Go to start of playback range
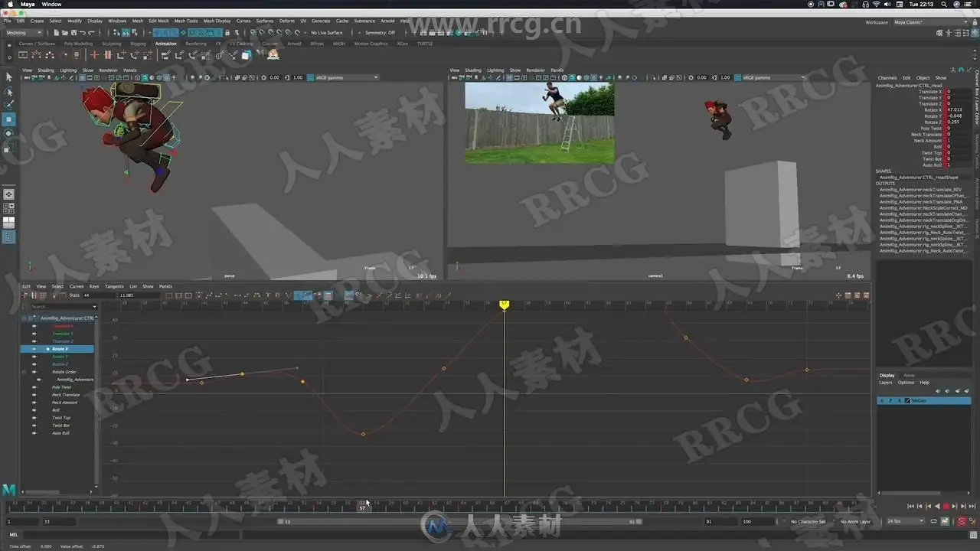Screen dimensions: 980x551 910,507
